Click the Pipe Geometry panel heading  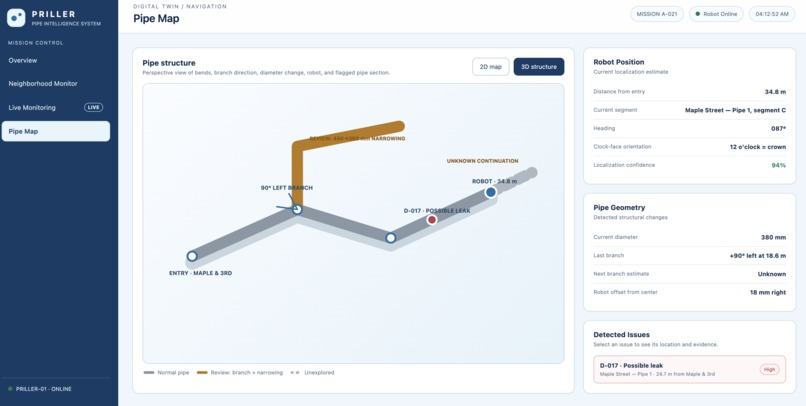tap(619, 208)
